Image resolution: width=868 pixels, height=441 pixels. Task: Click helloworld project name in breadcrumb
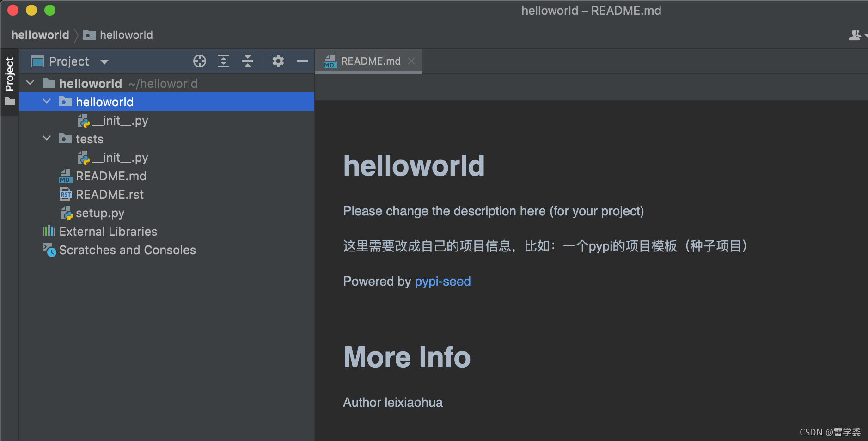tap(40, 35)
